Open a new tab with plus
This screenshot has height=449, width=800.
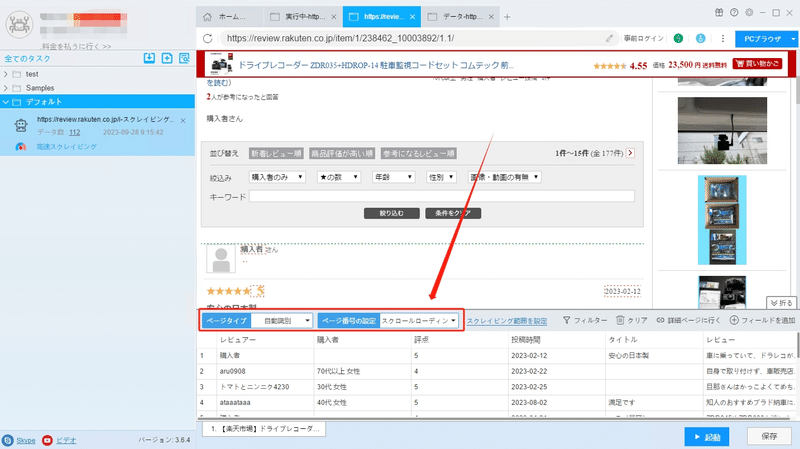click(507, 17)
